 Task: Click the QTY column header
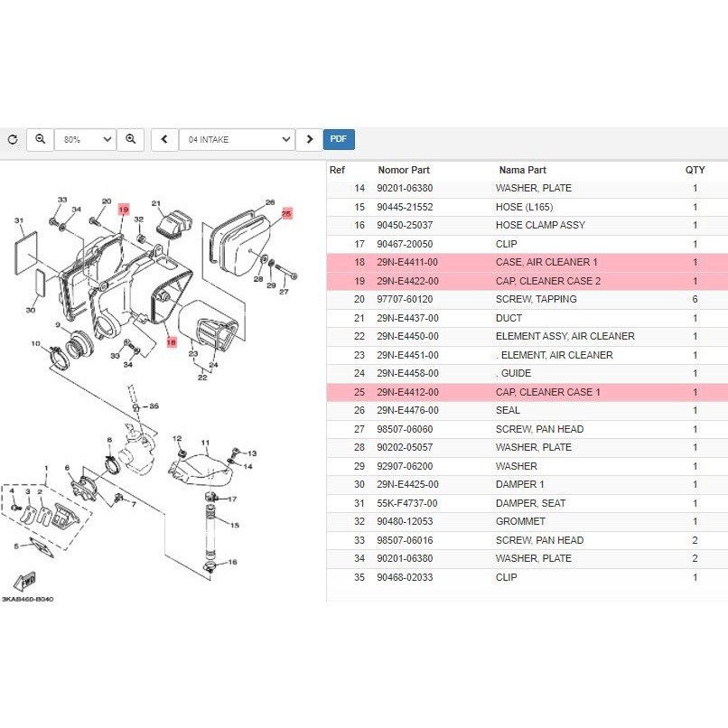695,170
